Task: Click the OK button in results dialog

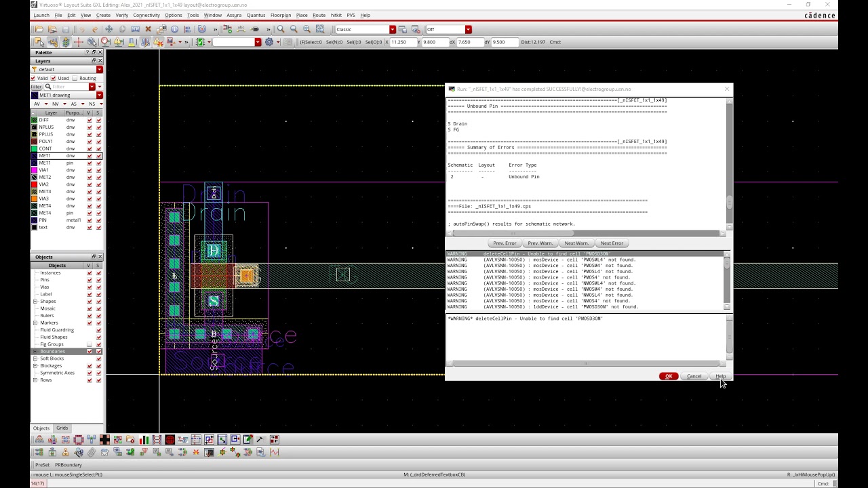Action: click(669, 376)
